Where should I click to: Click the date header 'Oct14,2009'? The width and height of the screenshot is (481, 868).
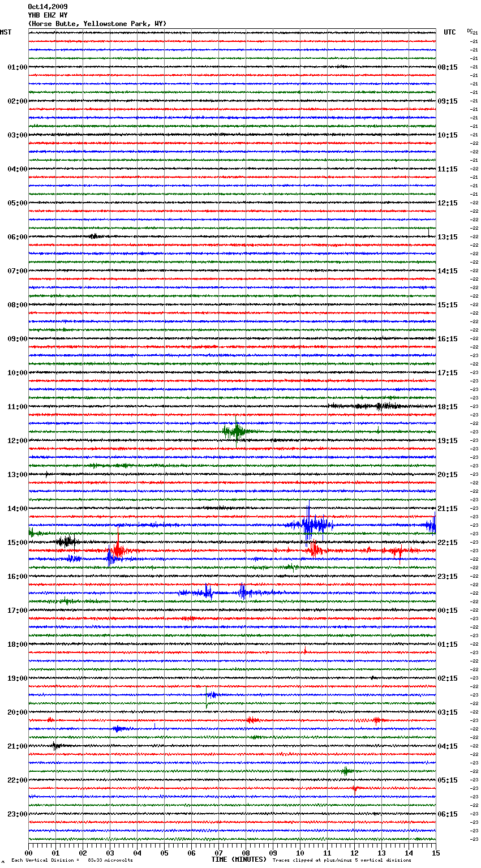click(x=48, y=7)
